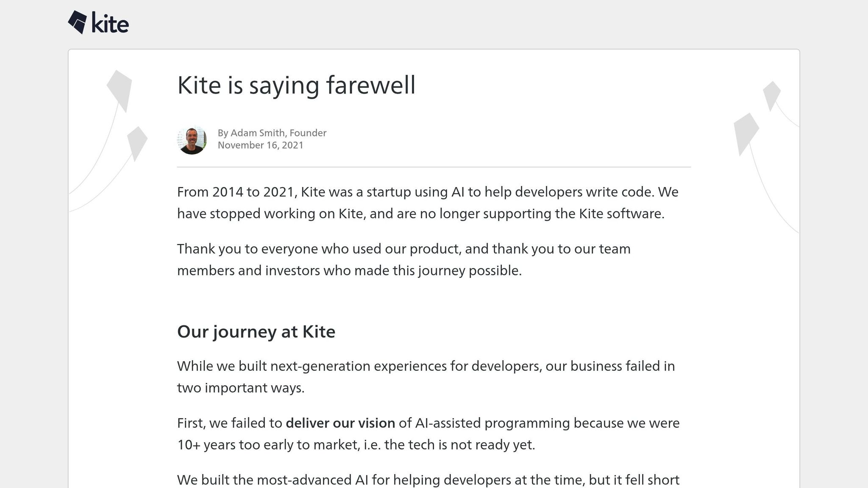
Task: Click the 'We built the most-advanced AI' sentence
Action: (428, 480)
